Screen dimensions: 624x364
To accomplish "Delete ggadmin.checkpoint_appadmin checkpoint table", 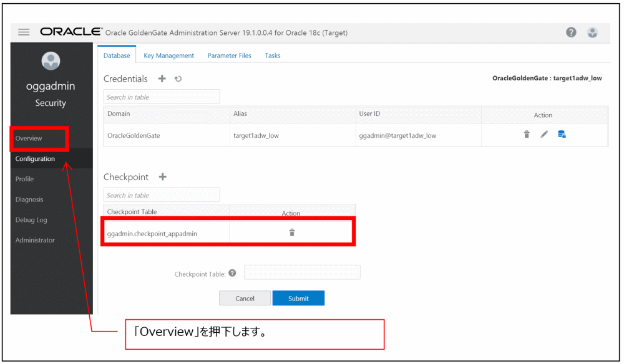I will (291, 232).
